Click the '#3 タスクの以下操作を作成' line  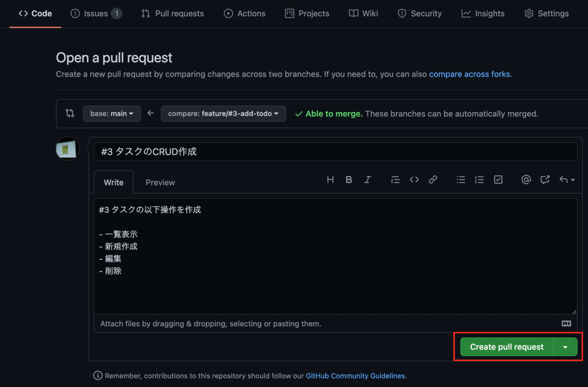(x=150, y=210)
